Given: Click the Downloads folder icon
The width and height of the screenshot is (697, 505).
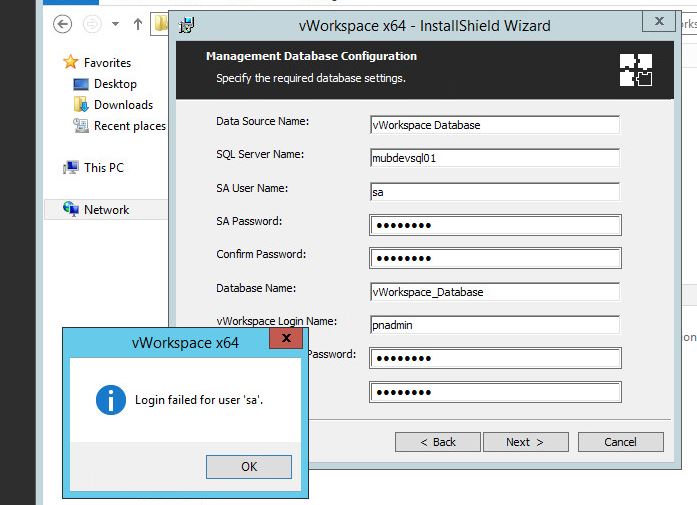Looking at the screenshot, I should pyautogui.click(x=81, y=104).
